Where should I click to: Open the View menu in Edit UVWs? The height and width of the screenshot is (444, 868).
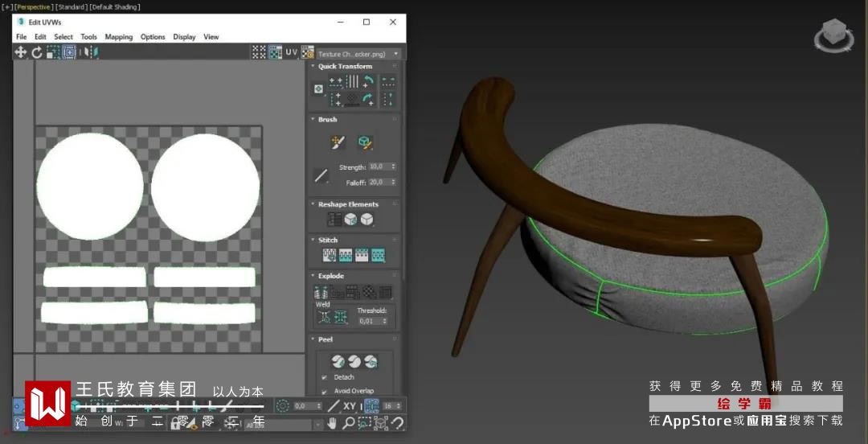point(211,36)
